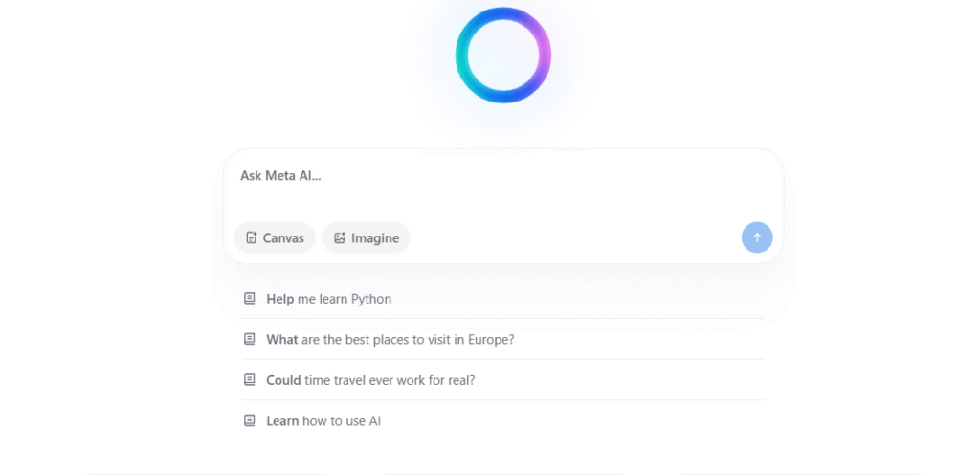Send the prompt with the arrow button
Screen dimensions: 980x475
(757, 237)
